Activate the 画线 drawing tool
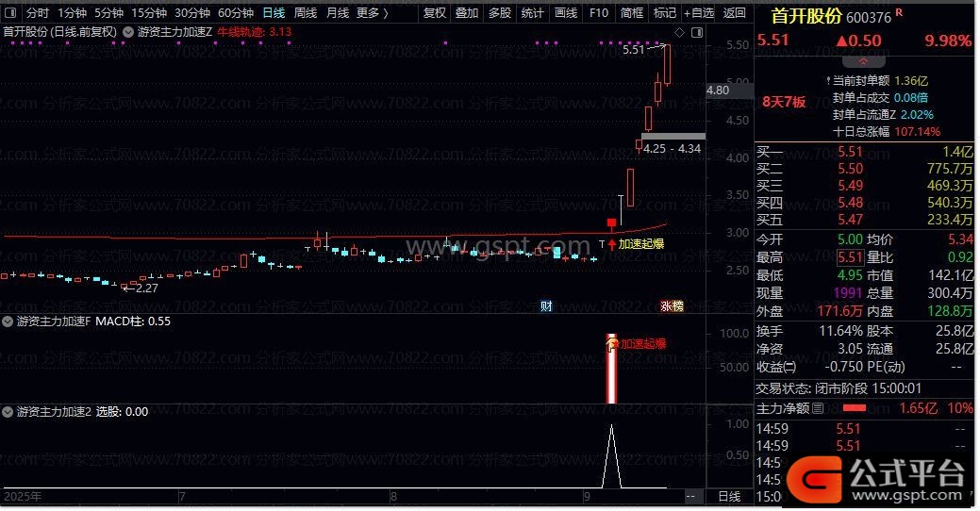This screenshot has height=511, width=980. (565, 12)
